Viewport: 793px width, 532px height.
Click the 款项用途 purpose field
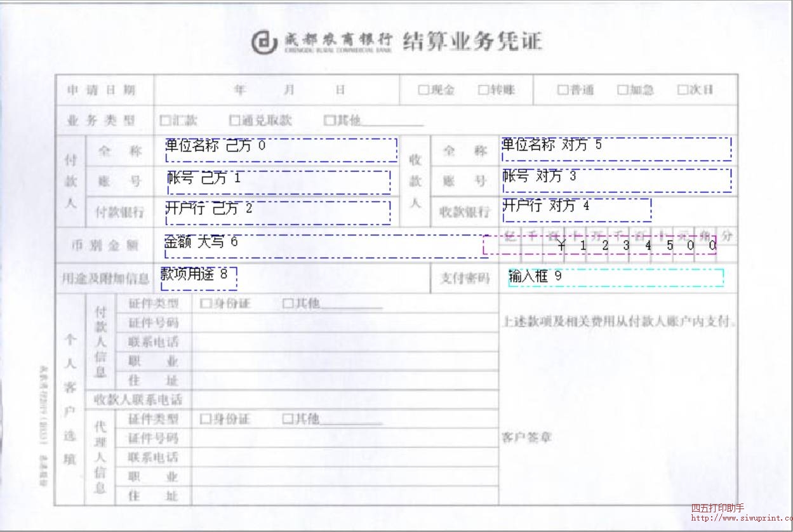pos(199,276)
